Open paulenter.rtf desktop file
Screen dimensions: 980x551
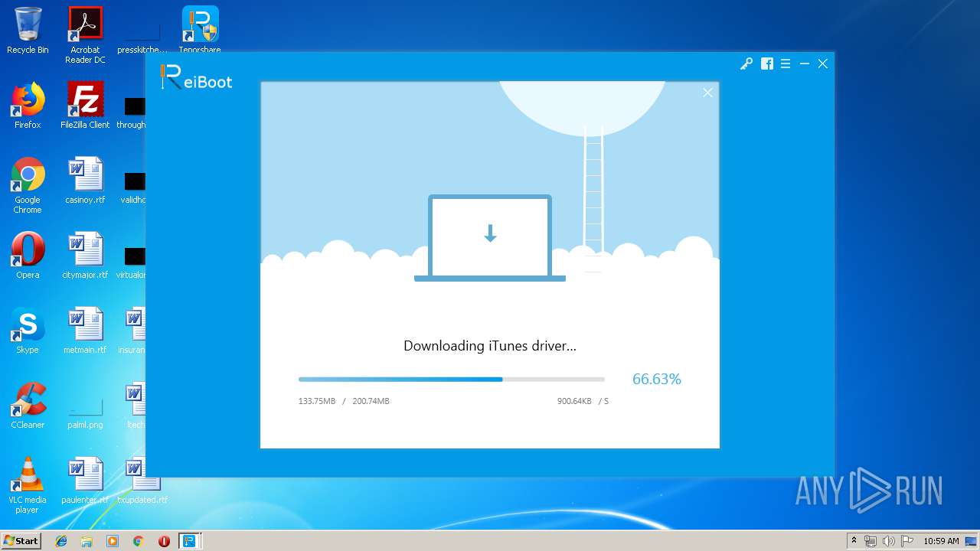tap(85, 481)
